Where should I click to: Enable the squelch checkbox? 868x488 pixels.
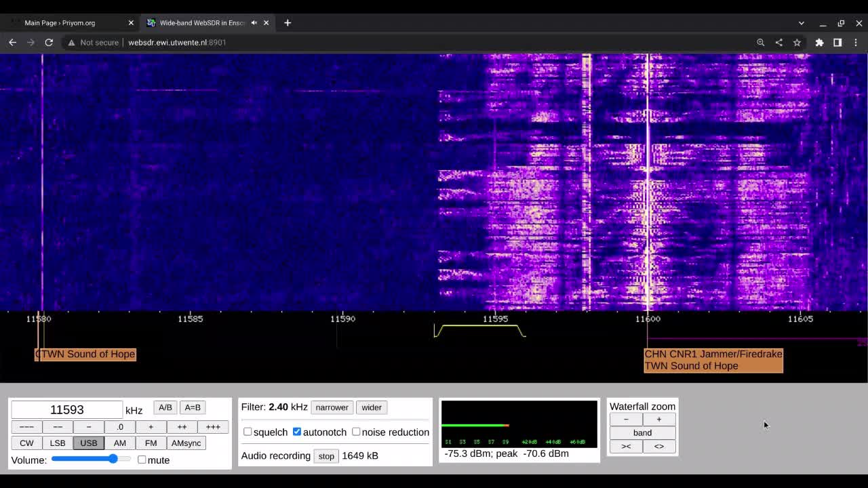click(x=248, y=432)
